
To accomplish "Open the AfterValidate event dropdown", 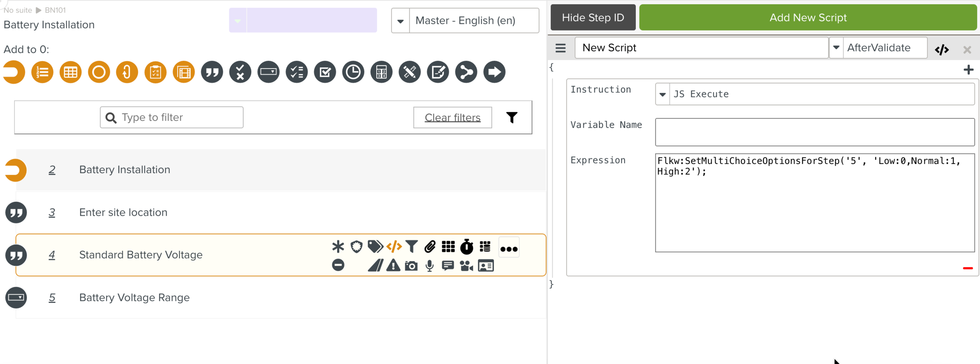I will (x=836, y=48).
